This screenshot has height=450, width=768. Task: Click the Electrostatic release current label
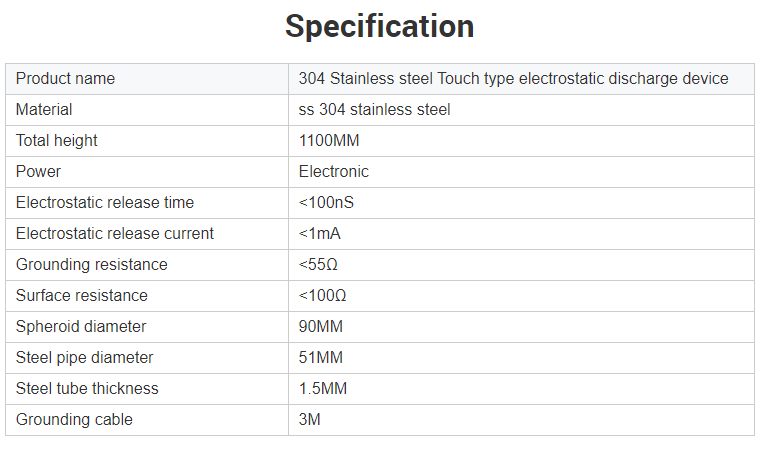tap(115, 234)
